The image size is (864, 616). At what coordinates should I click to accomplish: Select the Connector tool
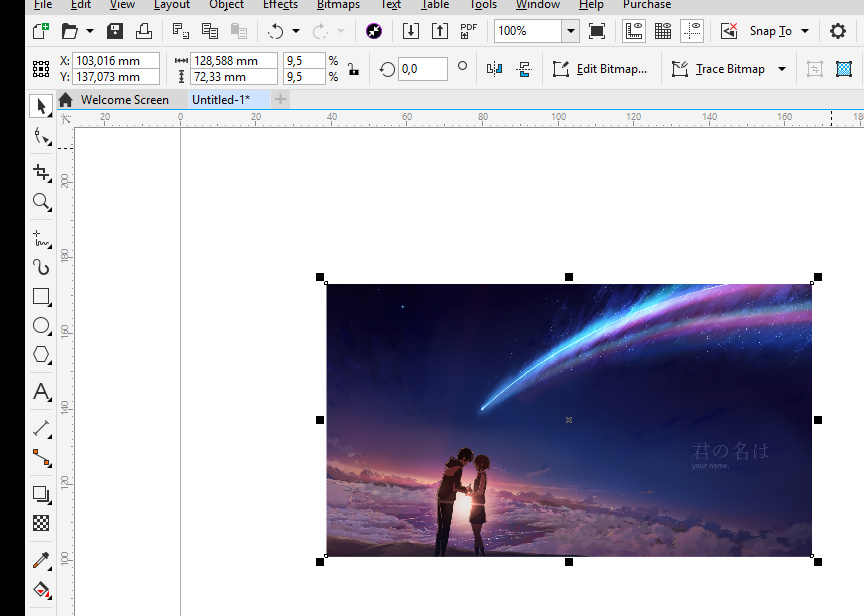(41, 458)
